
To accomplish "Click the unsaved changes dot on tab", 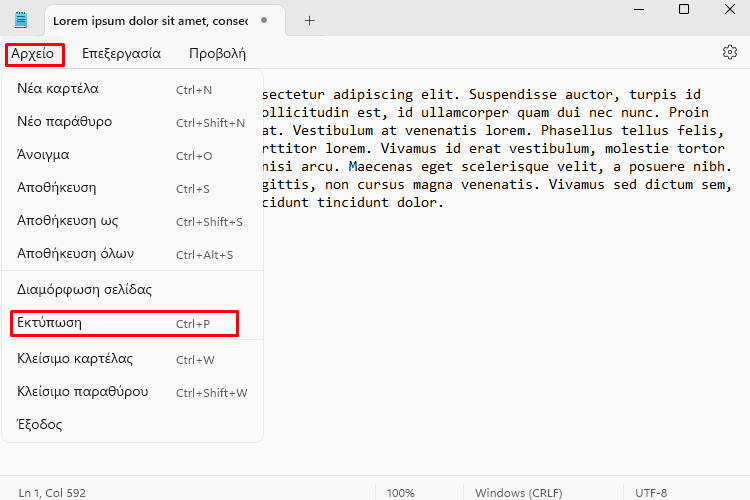I will (x=263, y=20).
